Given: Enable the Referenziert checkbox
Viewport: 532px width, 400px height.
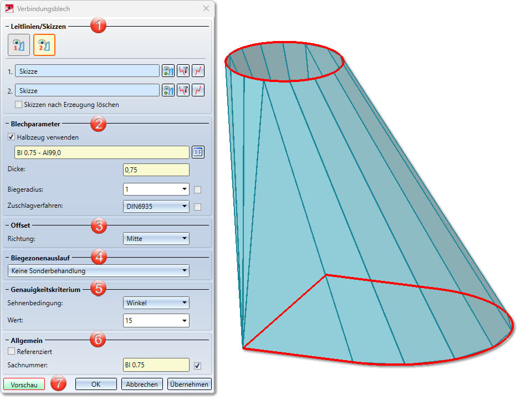Looking at the screenshot, I should click(x=11, y=351).
